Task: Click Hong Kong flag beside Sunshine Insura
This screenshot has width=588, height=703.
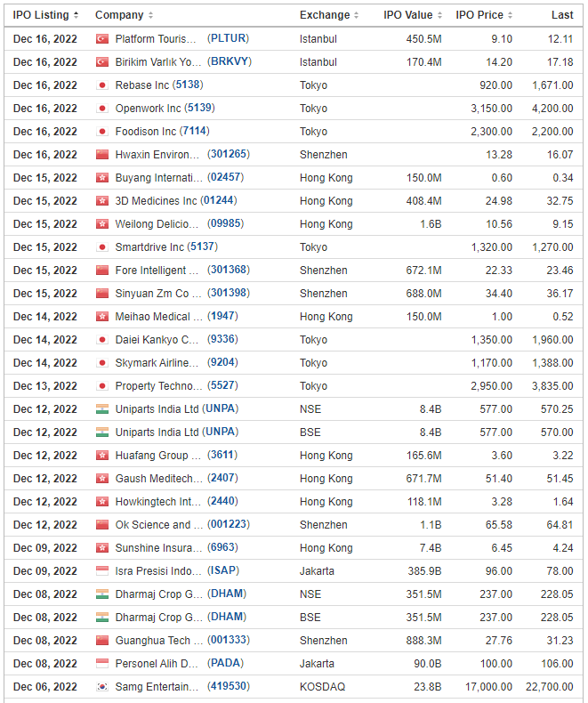Action: [102, 548]
